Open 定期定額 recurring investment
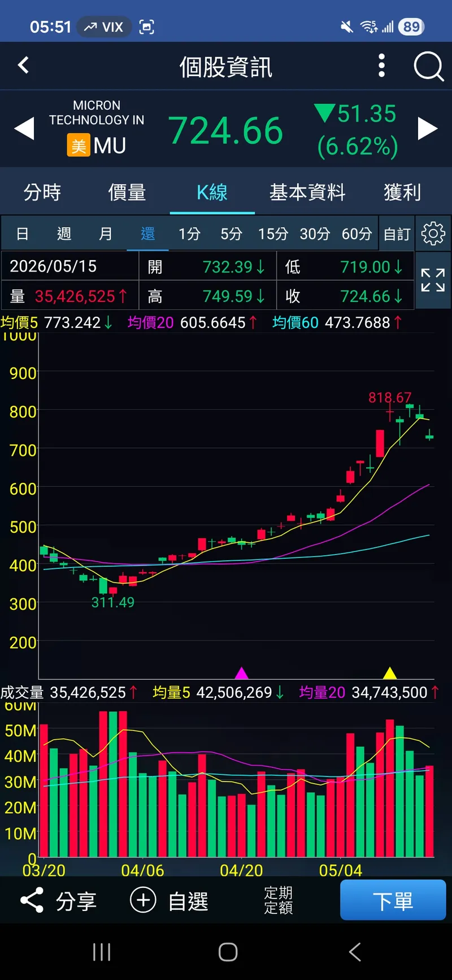This screenshot has height=980, width=452. point(279,900)
